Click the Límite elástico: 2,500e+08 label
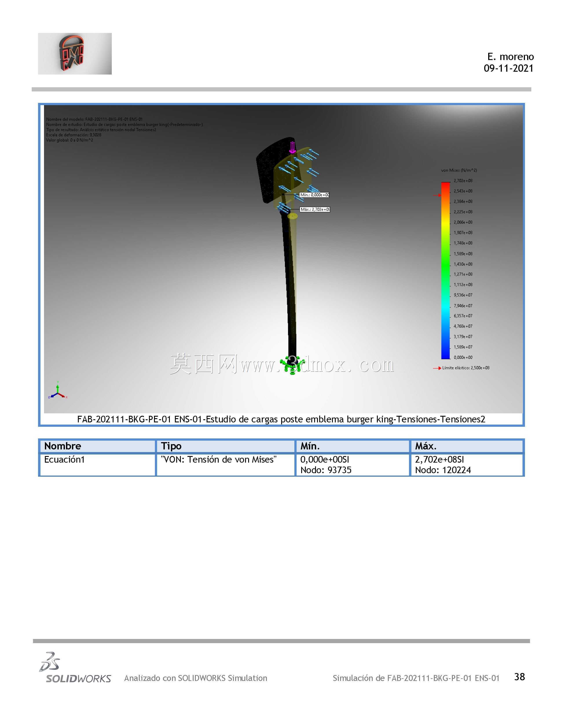This screenshot has height=728, width=563. click(466, 368)
